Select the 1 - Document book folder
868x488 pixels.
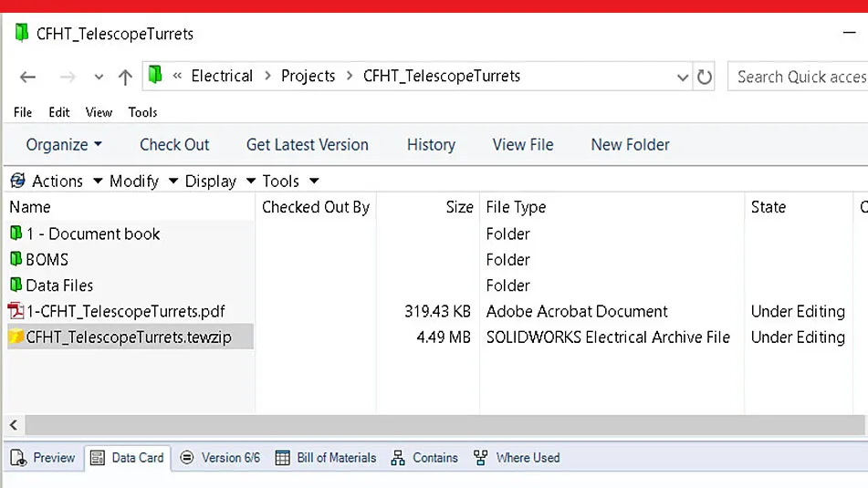(x=93, y=234)
